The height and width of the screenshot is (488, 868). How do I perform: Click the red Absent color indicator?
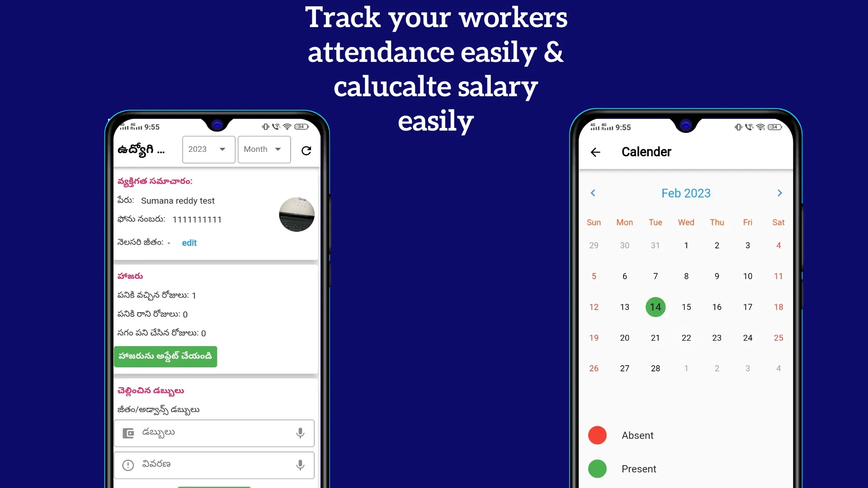(x=597, y=434)
